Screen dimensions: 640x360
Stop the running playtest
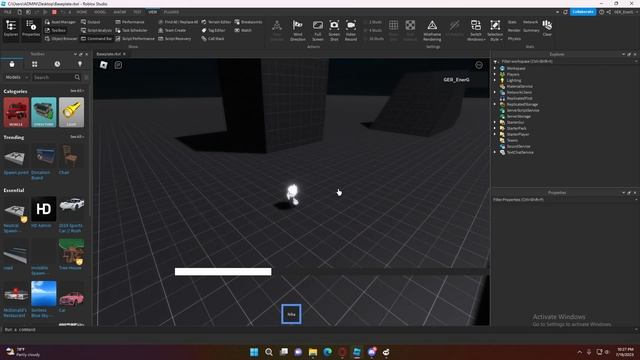[54, 12]
